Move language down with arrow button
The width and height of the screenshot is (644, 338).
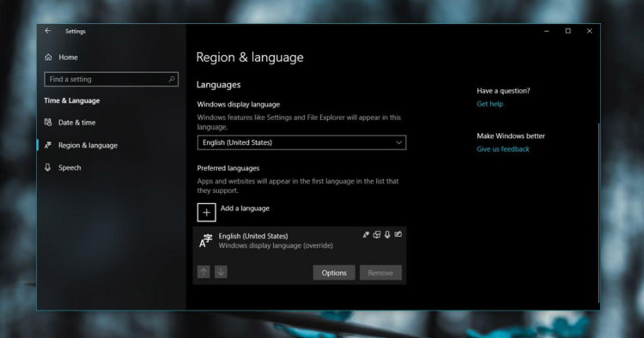point(221,272)
